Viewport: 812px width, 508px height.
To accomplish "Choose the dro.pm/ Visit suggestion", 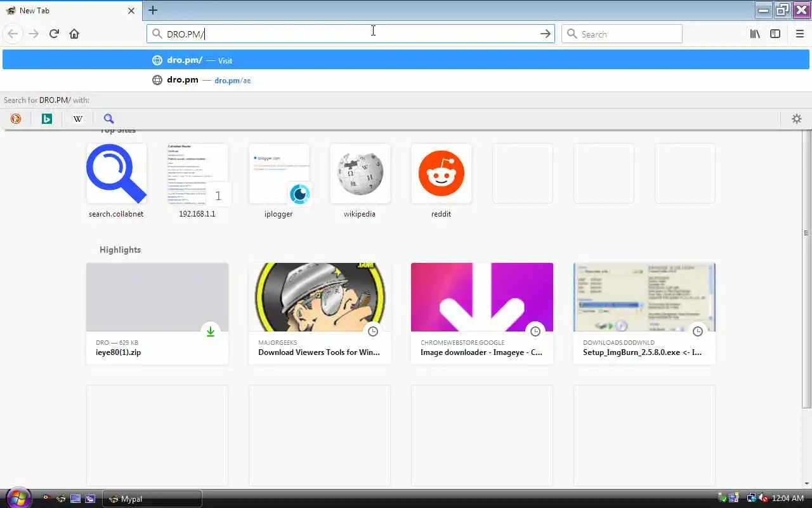I will 406,60.
